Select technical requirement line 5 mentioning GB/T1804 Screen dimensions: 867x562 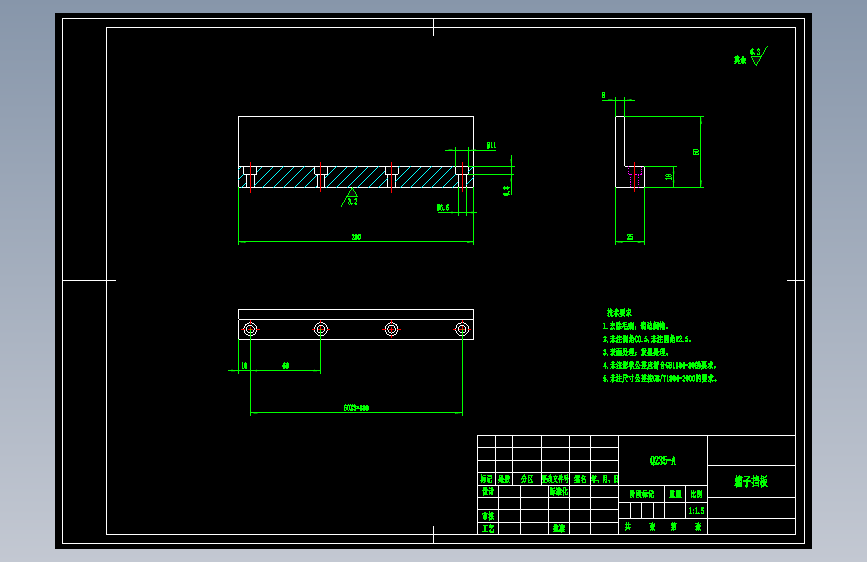tap(660, 379)
